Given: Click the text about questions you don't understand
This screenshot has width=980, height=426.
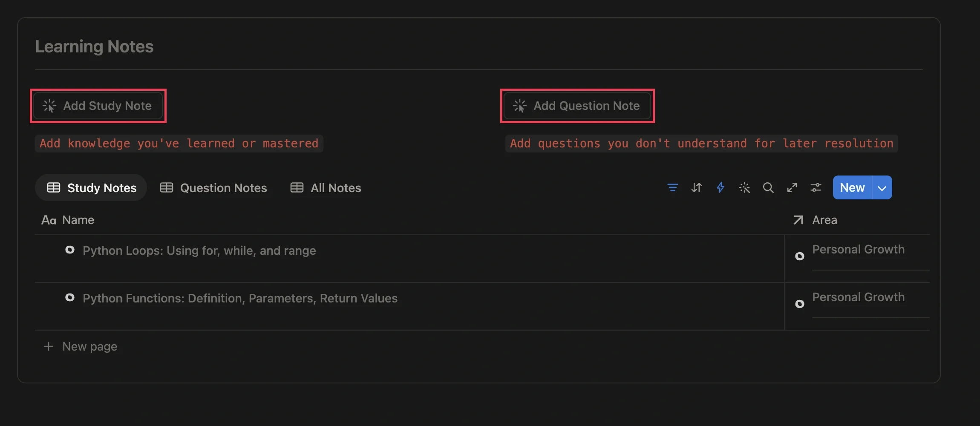Looking at the screenshot, I should (702, 144).
